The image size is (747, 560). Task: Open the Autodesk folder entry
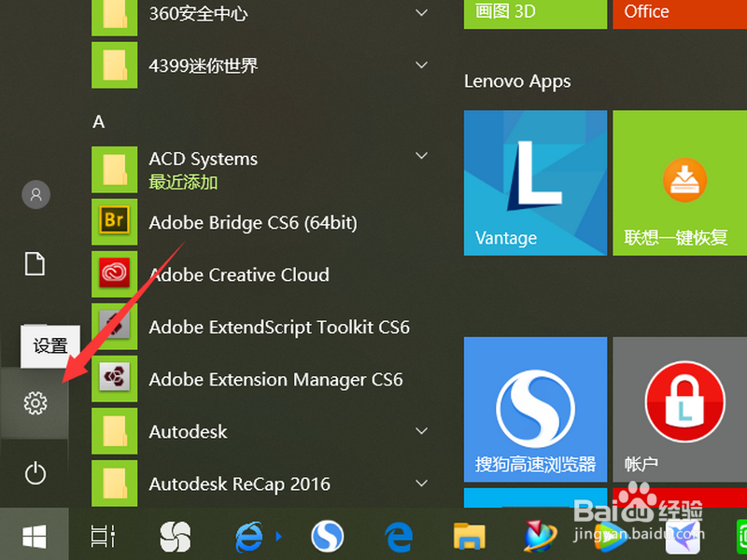tap(261, 431)
